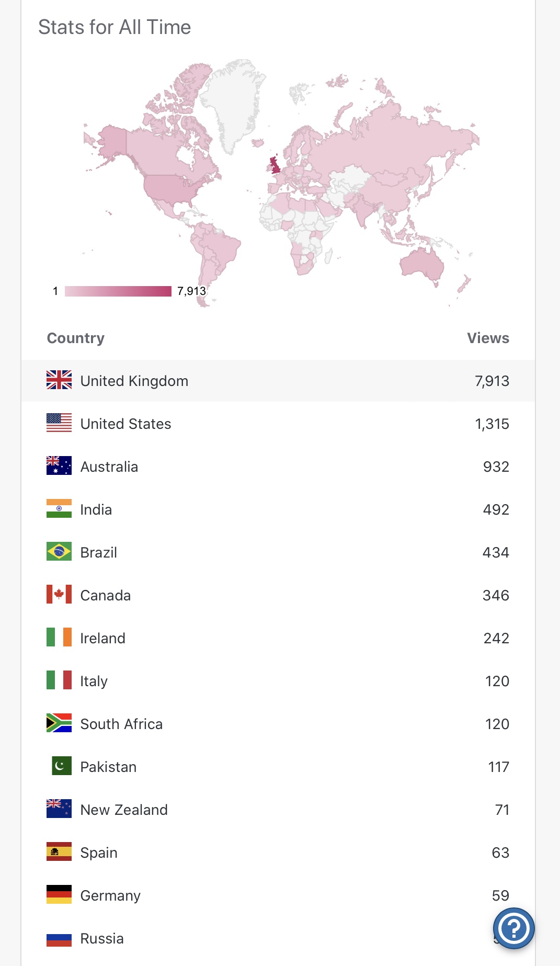
Task: Click the India flag icon
Action: 59,508
